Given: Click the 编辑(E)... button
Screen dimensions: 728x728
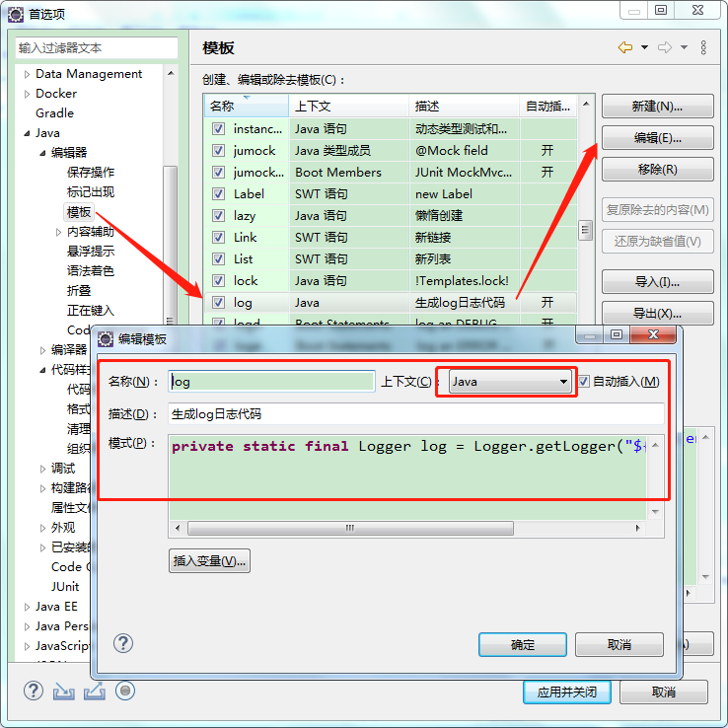Looking at the screenshot, I should tap(657, 138).
